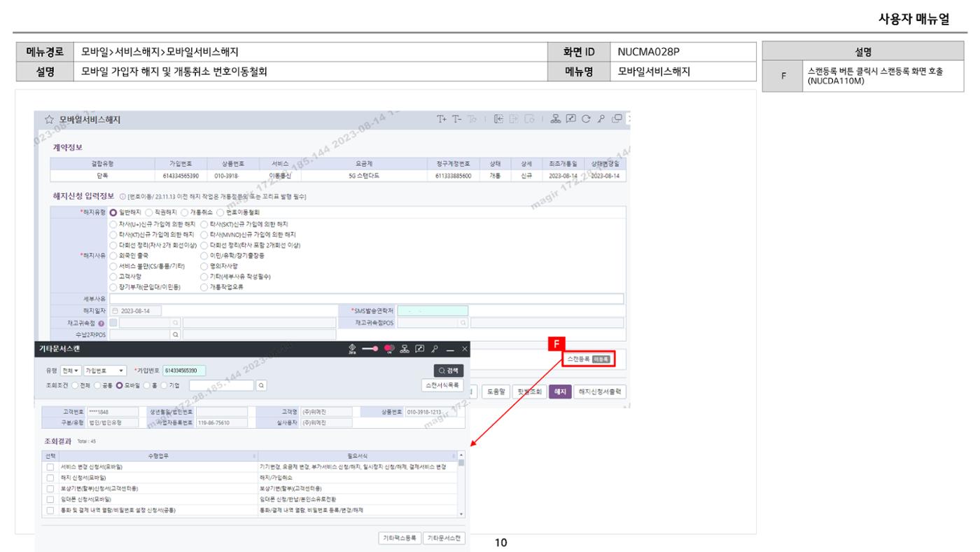Viewport: 980px width, 552px height.
Task: Choose 고객사망 as 해지사유
Action: tap(114, 276)
